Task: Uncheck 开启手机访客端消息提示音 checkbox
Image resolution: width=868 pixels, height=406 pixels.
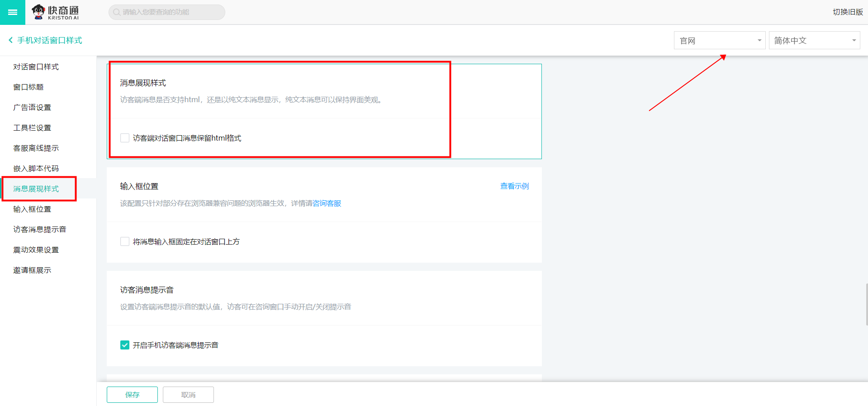Action: [x=125, y=345]
